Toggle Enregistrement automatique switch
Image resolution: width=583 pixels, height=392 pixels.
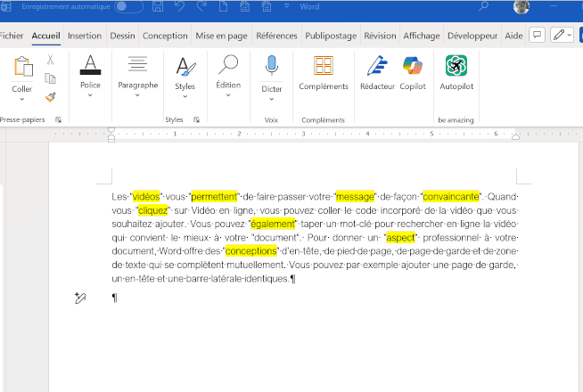tap(128, 7)
